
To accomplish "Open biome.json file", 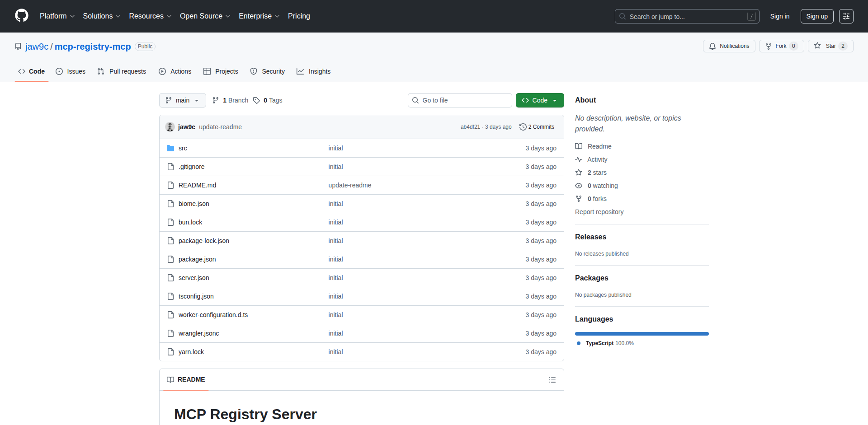I will [x=193, y=204].
